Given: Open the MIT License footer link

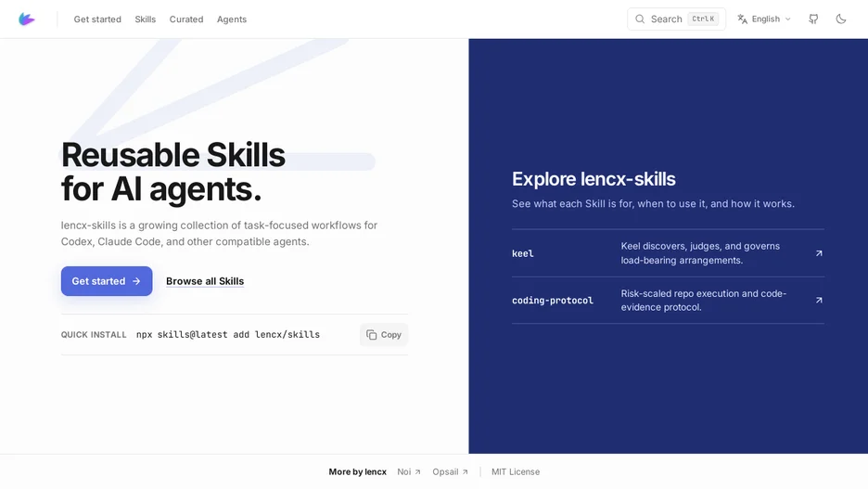Looking at the screenshot, I should tap(516, 471).
